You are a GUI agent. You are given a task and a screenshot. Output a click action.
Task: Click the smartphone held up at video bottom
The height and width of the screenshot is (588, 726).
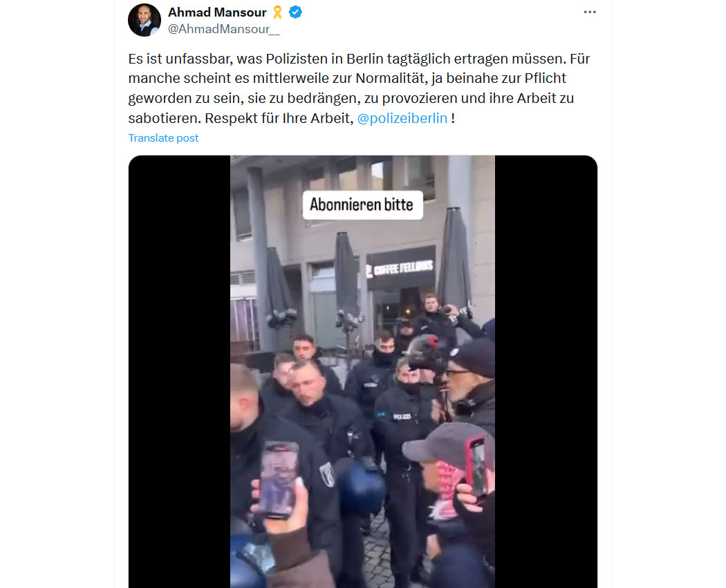coord(278,480)
